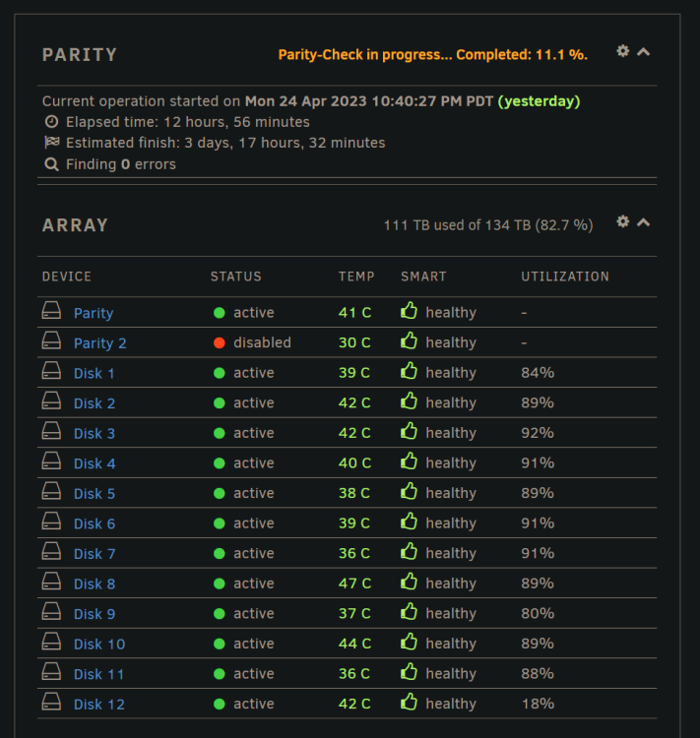Click the SMART thumbs-up icon for Disk 8

(409, 582)
